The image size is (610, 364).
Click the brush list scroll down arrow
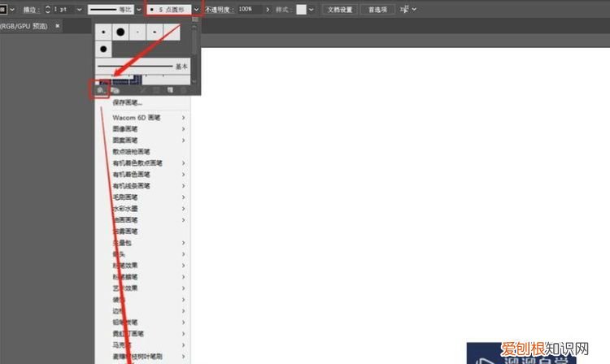pos(194,81)
